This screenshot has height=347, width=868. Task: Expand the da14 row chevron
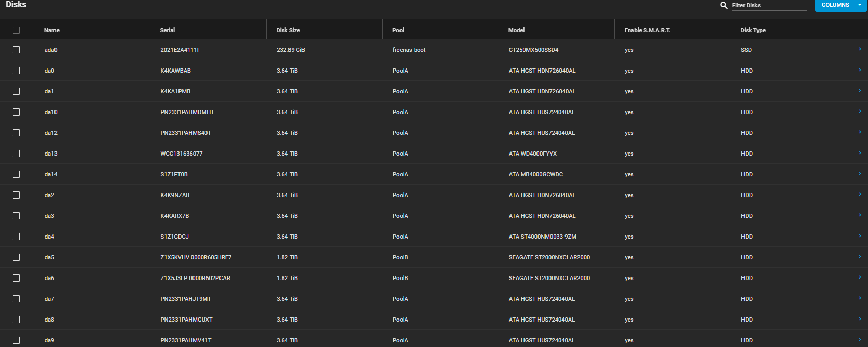860,174
